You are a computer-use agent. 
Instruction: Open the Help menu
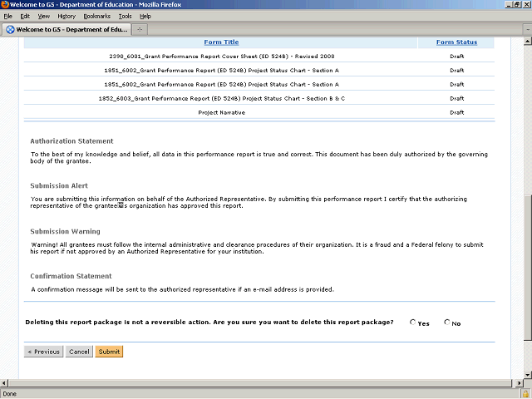click(145, 17)
